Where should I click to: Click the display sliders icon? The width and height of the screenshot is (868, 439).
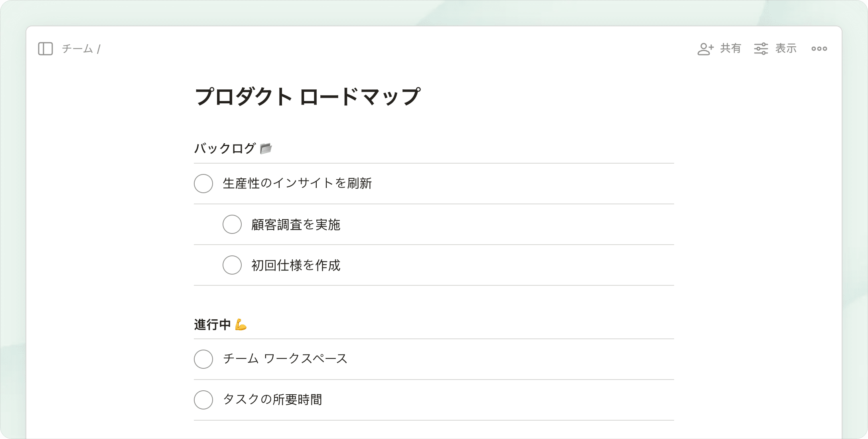pyautogui.click(x=761, y=49)
